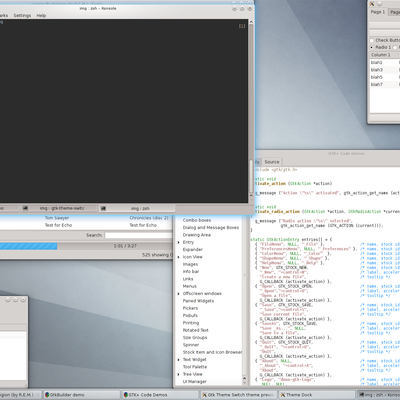Select Combo boxes in demo list
The image size is (400, 400).
pos(197,220)
